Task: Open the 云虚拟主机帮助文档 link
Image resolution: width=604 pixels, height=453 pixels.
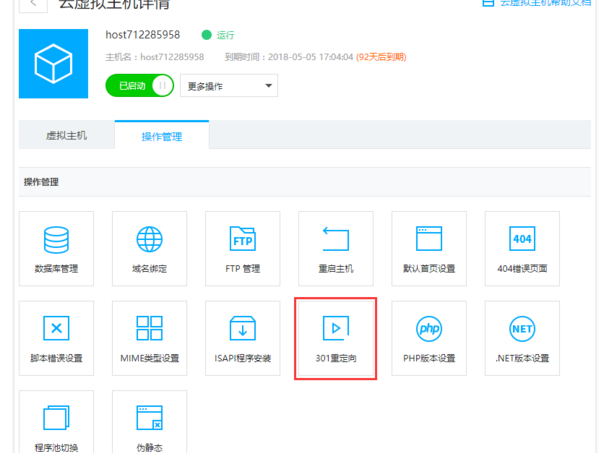Action: (x=537, y=3)
